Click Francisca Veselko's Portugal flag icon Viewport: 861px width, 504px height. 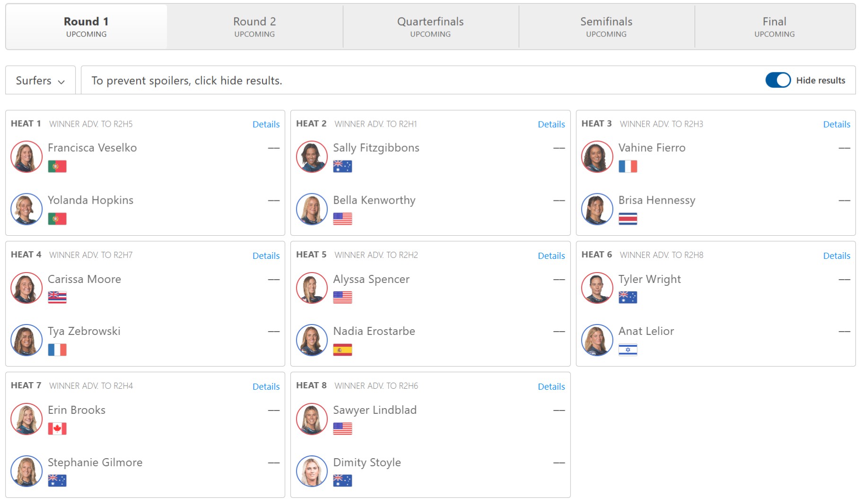[57, 166]
